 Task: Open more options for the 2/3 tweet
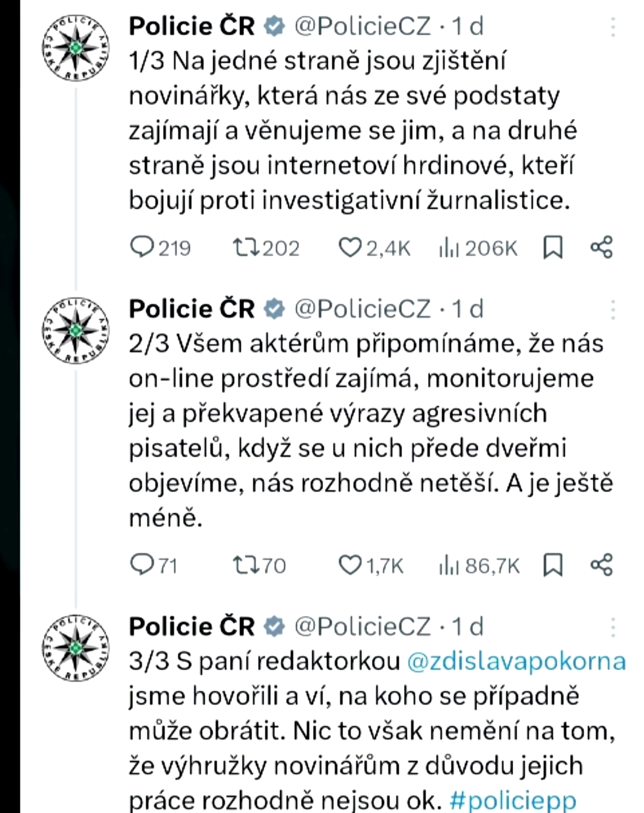[613, 310]
